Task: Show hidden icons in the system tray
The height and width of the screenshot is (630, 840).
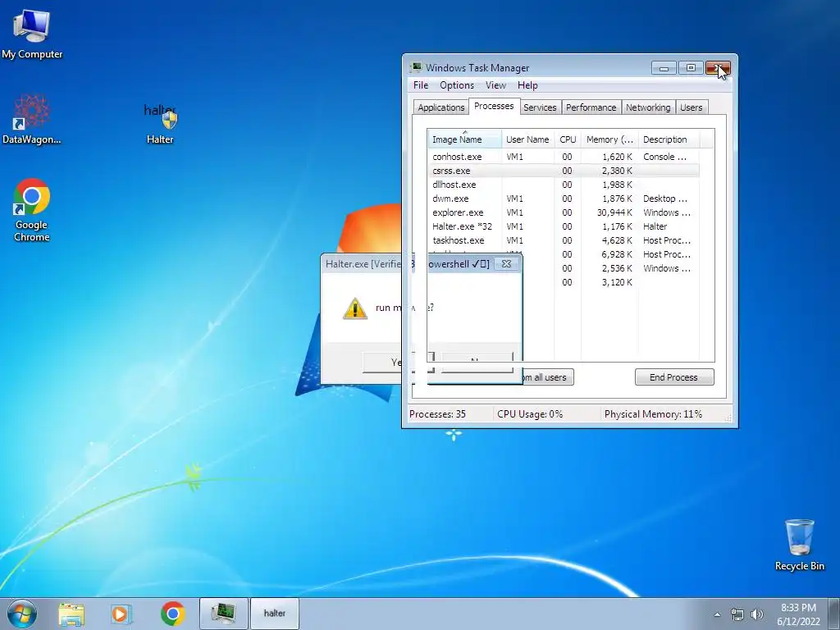Action: 717,614
